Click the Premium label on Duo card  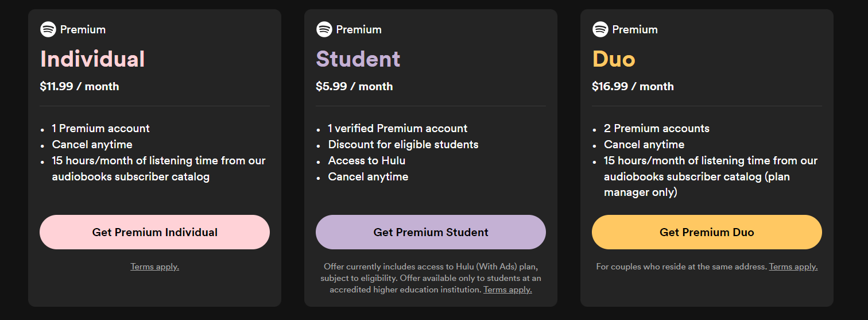[x=635, y=29]
